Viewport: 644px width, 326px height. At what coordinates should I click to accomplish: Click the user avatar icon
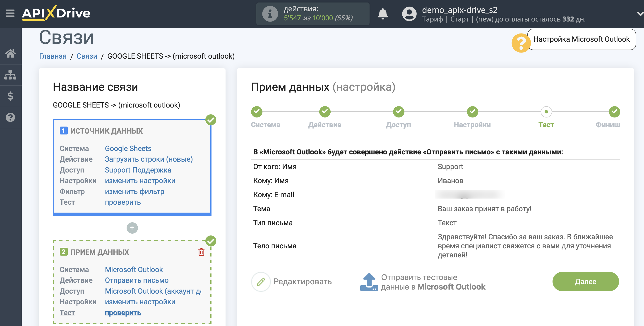click(409, 14)
